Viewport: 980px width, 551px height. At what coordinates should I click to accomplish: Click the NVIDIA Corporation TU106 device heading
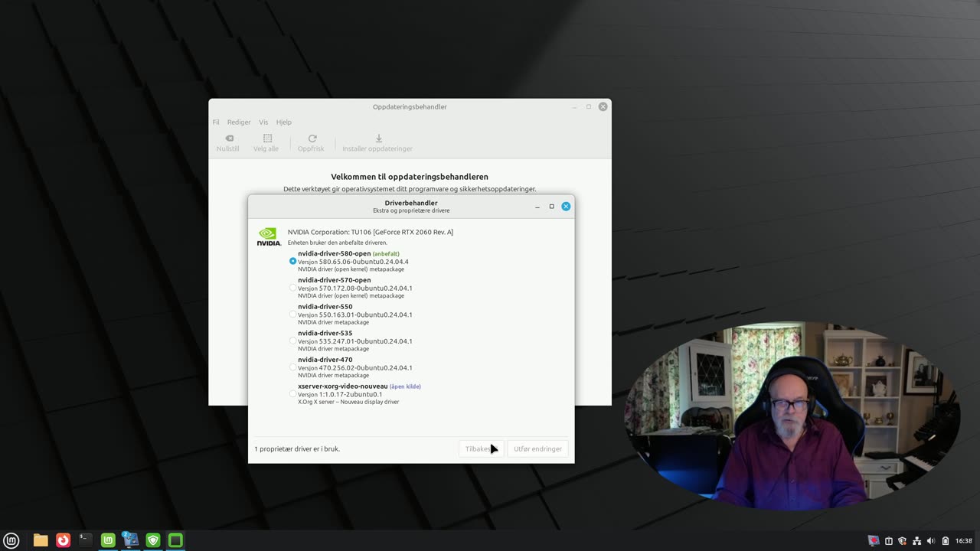coord(371,232)
